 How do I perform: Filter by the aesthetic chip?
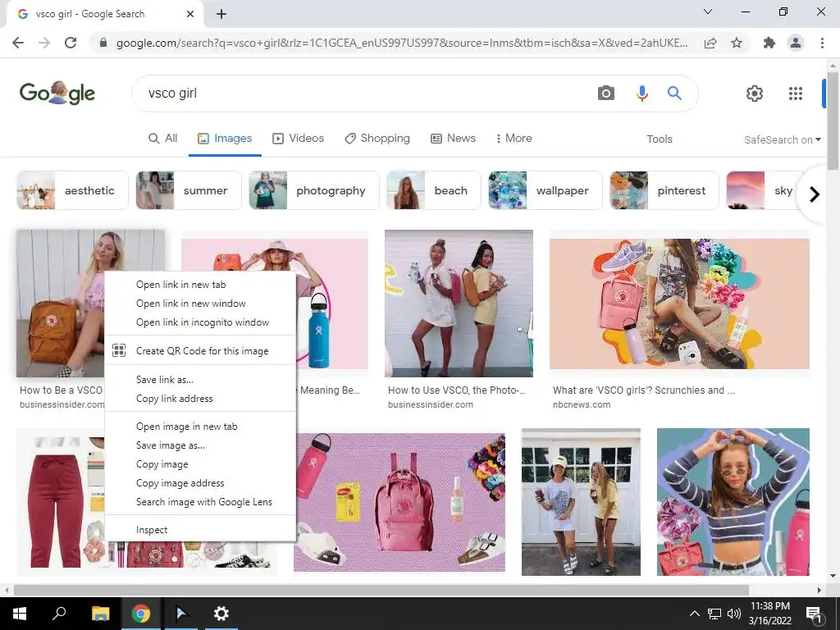[x=72, y=190]
